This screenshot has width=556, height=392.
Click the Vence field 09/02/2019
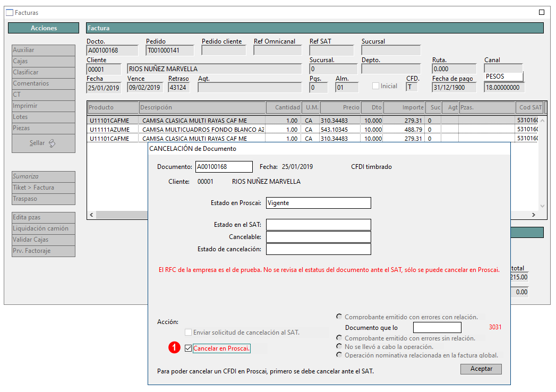(144, 88)
